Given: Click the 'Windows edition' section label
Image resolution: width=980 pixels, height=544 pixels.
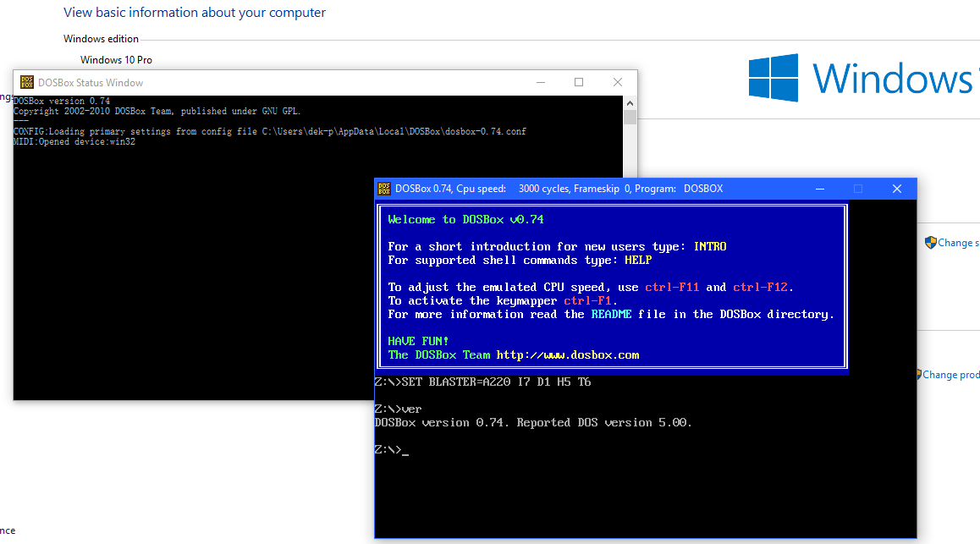Looking at the screenshot, I should click(x=102, y=39).
